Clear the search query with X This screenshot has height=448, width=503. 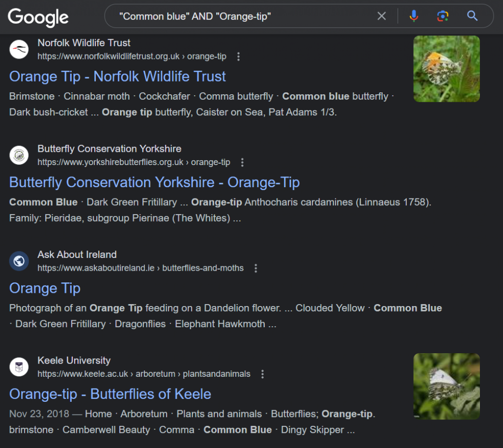(x=381, y=16)
